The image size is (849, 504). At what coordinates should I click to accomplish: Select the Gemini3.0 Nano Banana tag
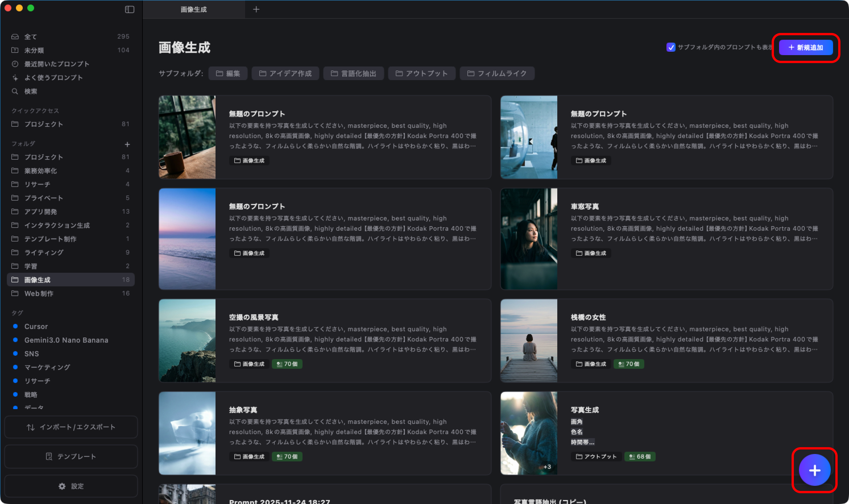click(71, 340)
